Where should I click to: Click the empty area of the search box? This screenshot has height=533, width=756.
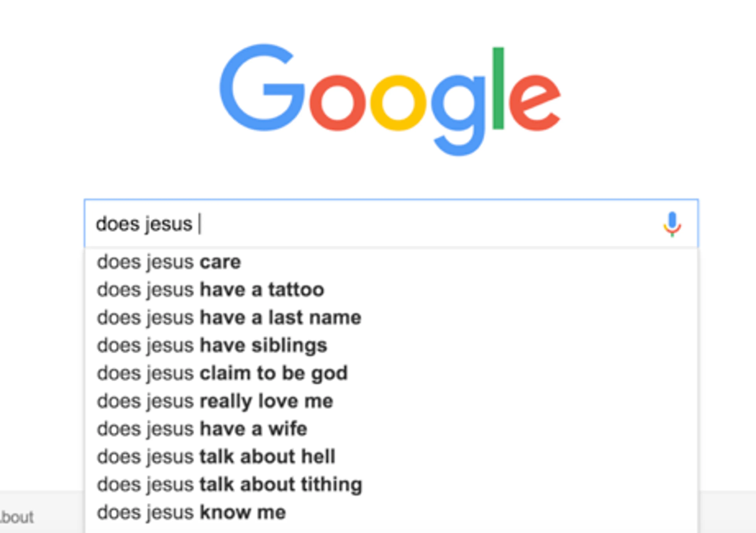pyautogui.click(x=428, y=224)
